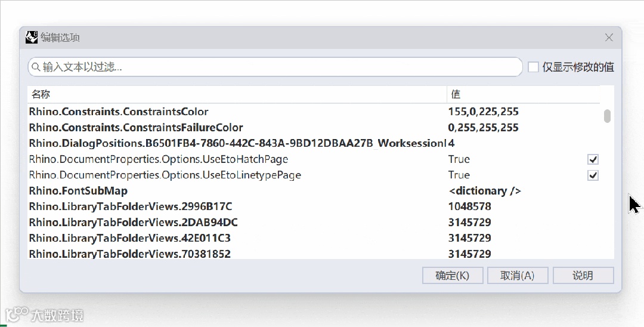
Task: Select the Rhino.DocumentProperties.Options.UseEtoHatchPage name
Action: 159,159
